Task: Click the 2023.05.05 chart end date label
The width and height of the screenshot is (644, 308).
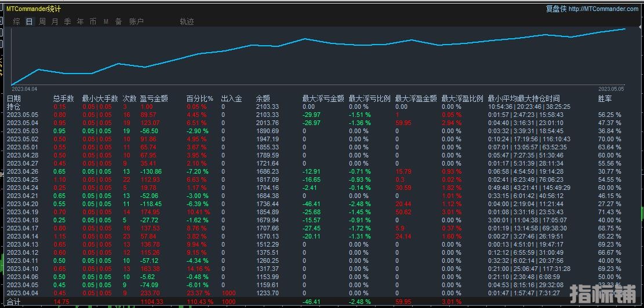Action: [x=611, y=89]
